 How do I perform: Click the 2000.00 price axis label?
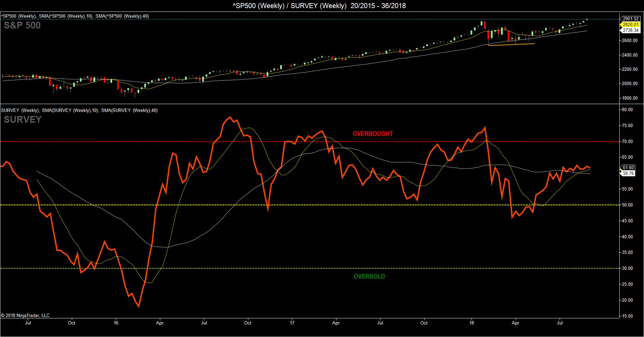pos(630,84)
